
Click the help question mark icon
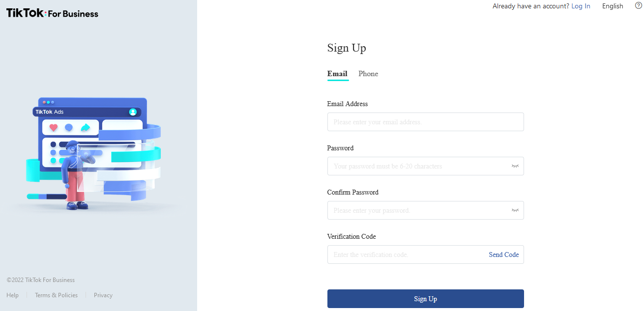point(639,6)
